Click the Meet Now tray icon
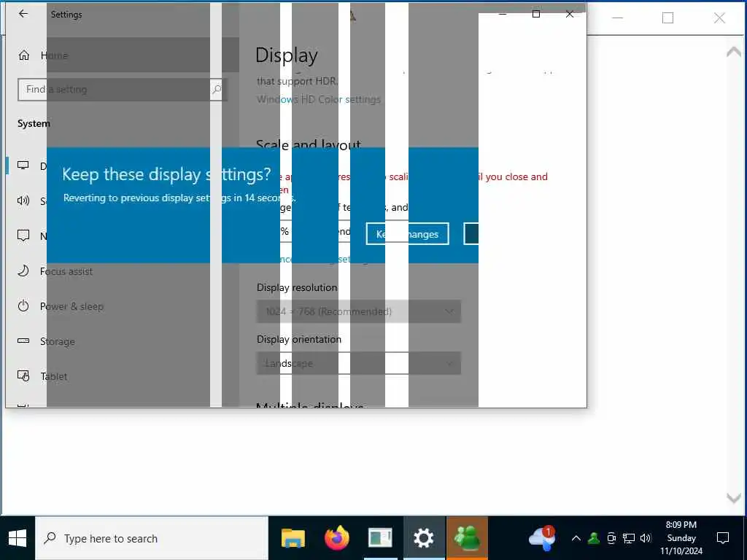 click(x=611, y=539)
